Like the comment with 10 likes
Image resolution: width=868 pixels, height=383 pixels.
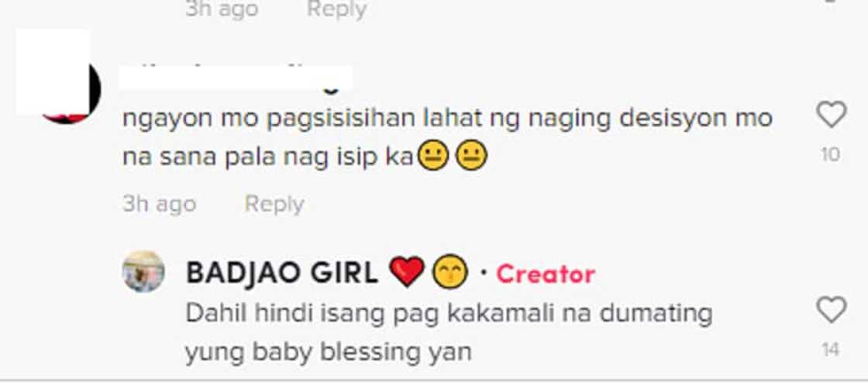point(831,115)
